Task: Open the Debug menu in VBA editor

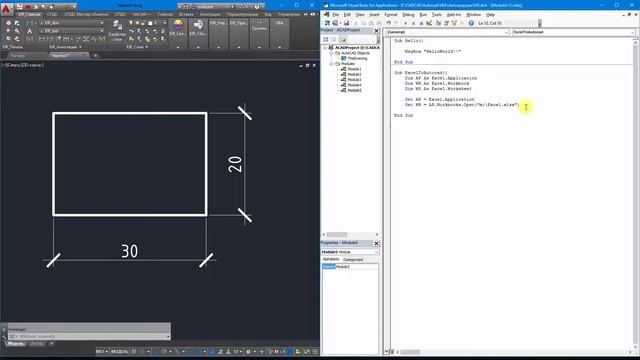Action: click(408, 15)
